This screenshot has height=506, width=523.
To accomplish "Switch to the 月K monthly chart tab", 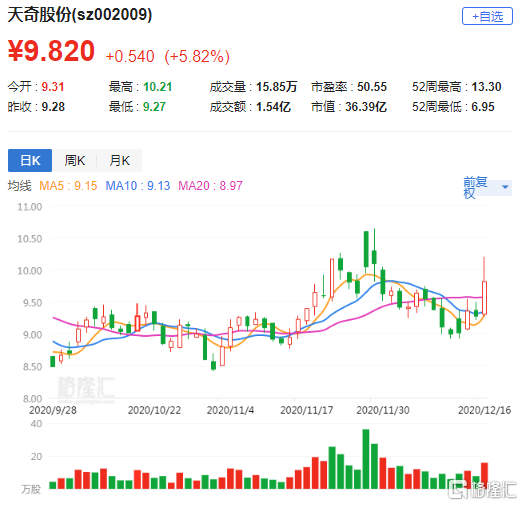I will click(119, 160).
